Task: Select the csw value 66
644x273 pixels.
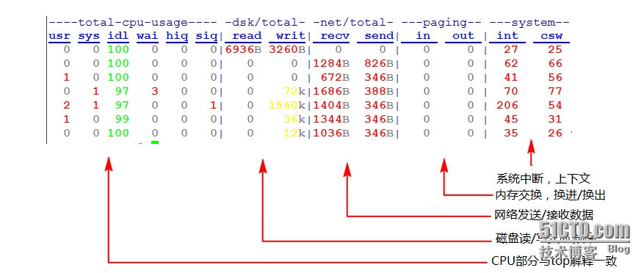Action: (555, 64)
